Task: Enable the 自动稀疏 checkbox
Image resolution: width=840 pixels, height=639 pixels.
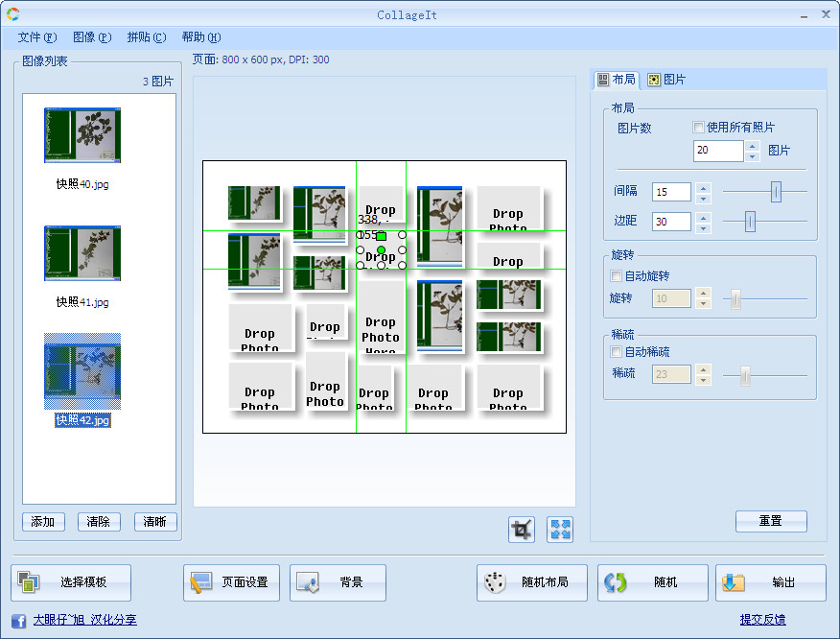Action: pyautogui.click(x=615, y=351)
